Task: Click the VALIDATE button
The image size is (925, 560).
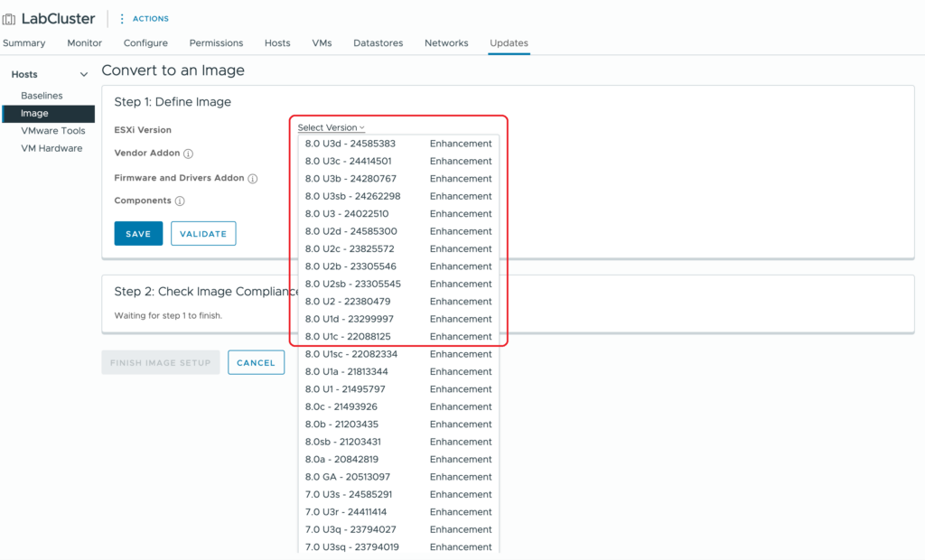Action: pyautogui.click(x=203, y=234)
